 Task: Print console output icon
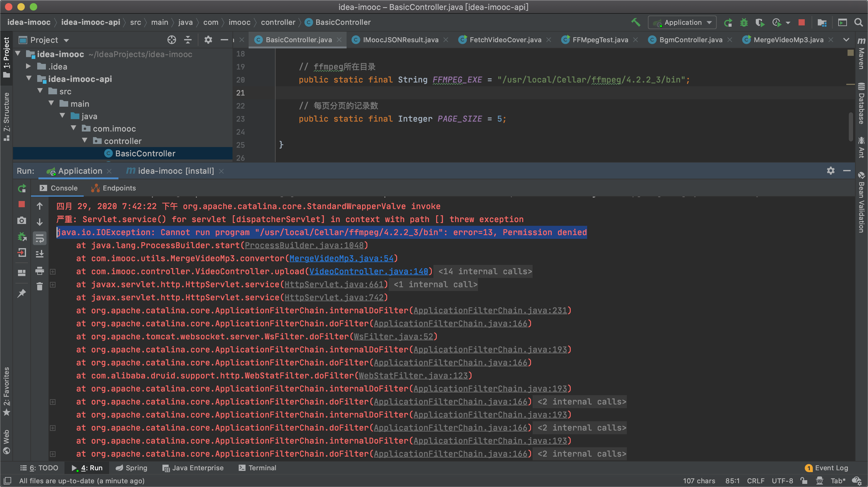coord(40,271)
